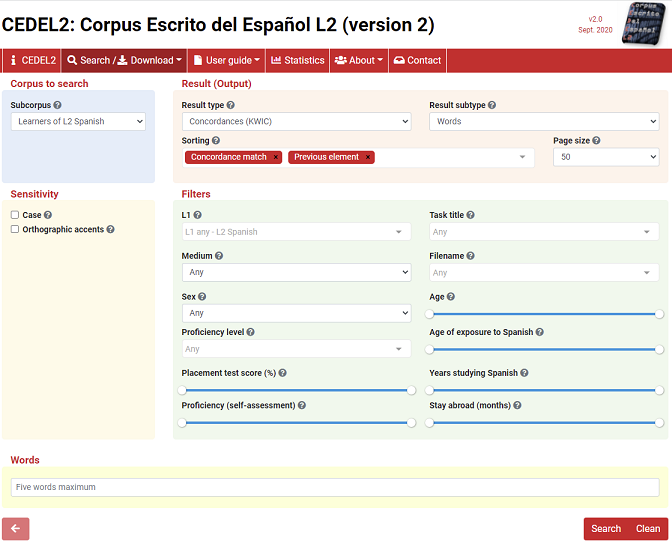The height and width of the screenshot is (541, 672).
Task: Click the help icon next to Sorting
Action: pos(216,141)
